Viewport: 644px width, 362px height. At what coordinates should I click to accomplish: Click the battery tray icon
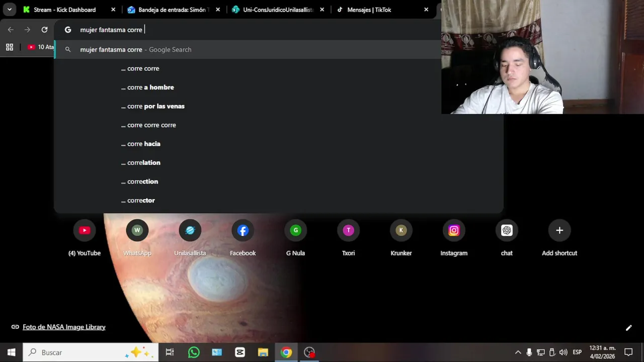tap(552, 352)
